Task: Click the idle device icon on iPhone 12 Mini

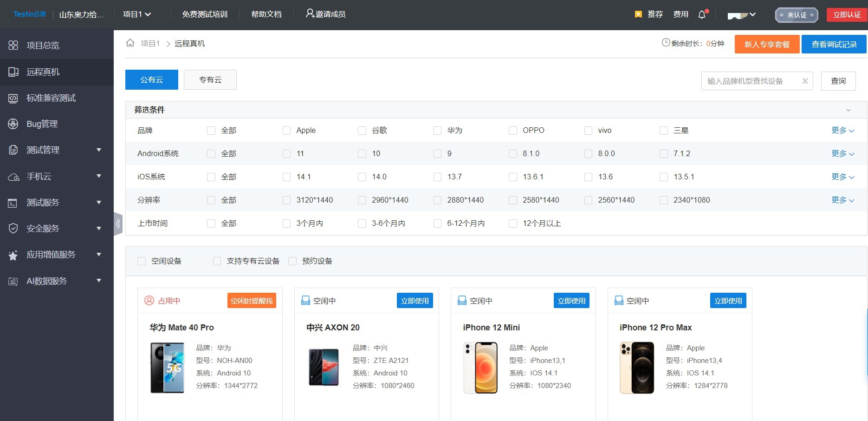Action: pyautogui.click(x=462, y=301)
